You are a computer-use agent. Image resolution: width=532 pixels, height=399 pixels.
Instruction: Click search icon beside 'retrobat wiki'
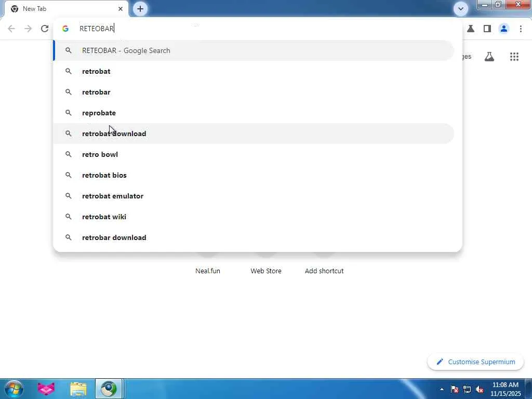pyautogui.click(x=69, y=217)
